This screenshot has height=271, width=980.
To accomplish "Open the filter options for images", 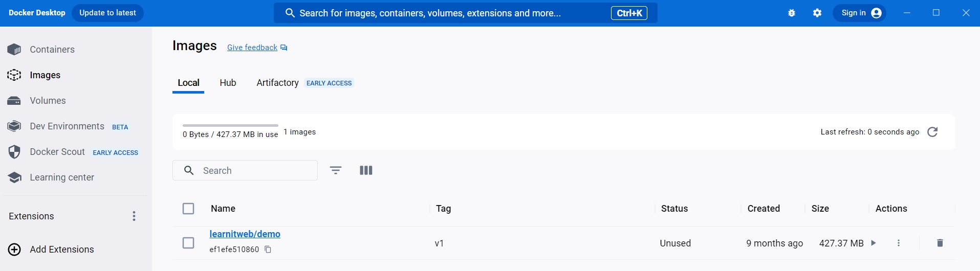I will [x=336, y=170].
